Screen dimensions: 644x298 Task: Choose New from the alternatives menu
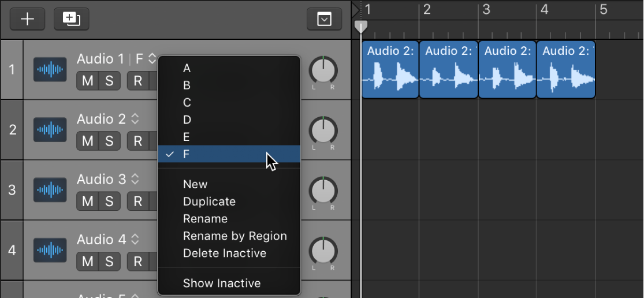(229, 184)
